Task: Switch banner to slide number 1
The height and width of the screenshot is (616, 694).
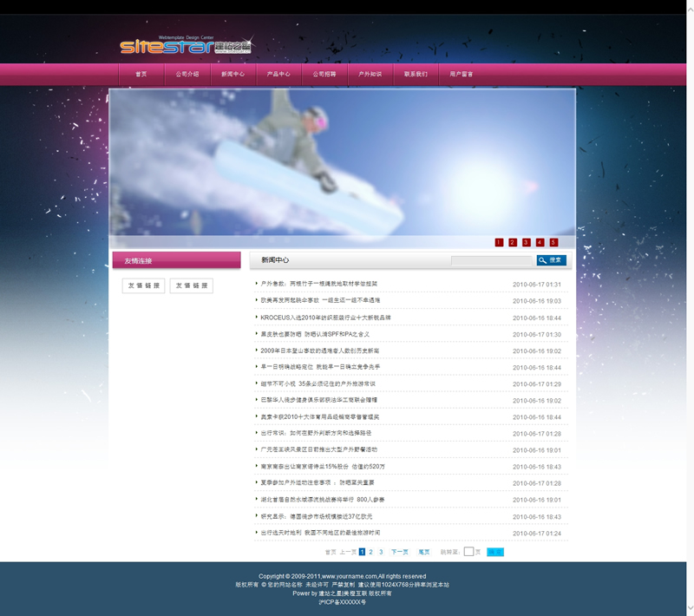Action: pyautogui.click(x=499, y=243)
